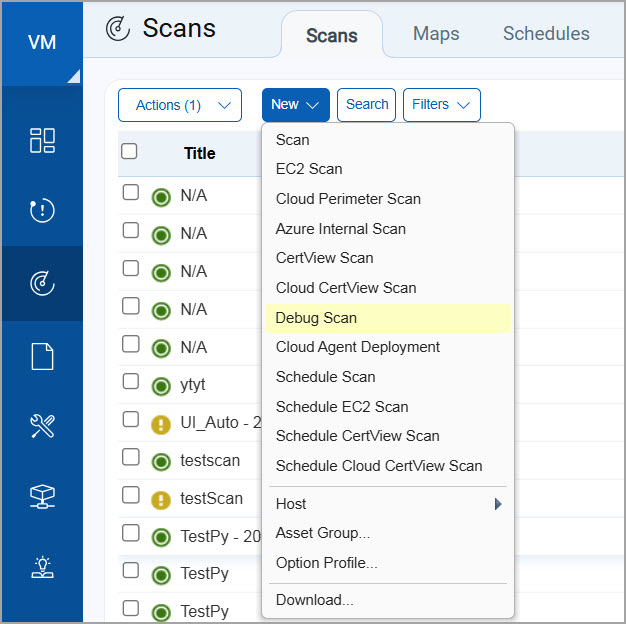Click the Search button
Viewport: 626px width, 624px height.
pyautogui.click(x=367, y=105)
